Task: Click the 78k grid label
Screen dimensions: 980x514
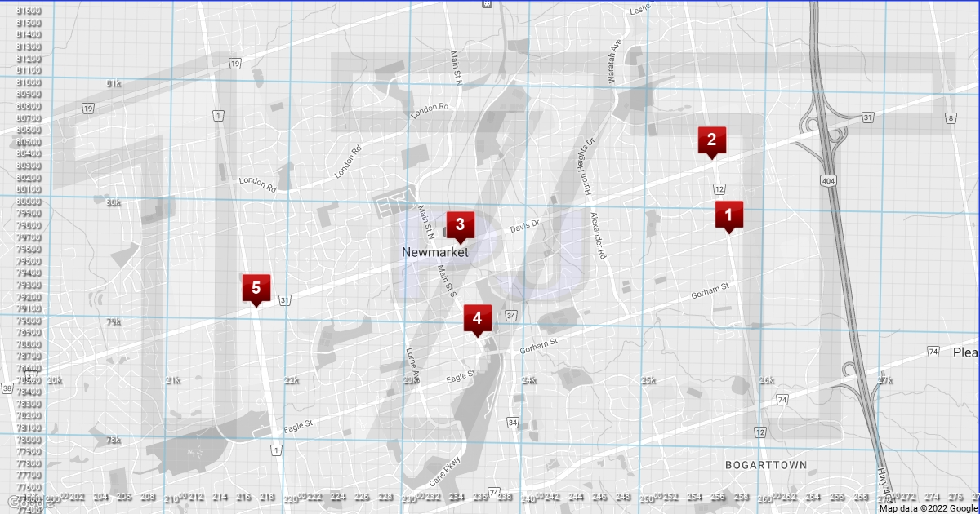Action: tap(114, 440)
